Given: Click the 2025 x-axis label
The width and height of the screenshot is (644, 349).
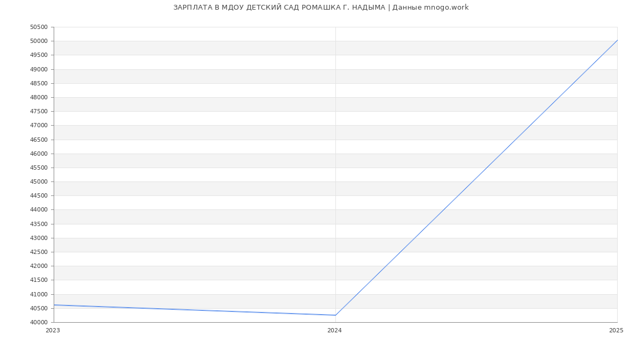Looking at the screenshot, I should [x=616, y=331].
